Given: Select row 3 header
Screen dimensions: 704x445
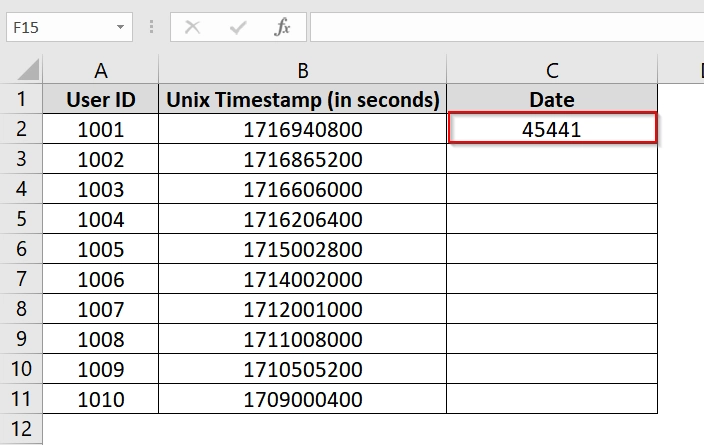Looking at the screenshot, I should [21, 159].
